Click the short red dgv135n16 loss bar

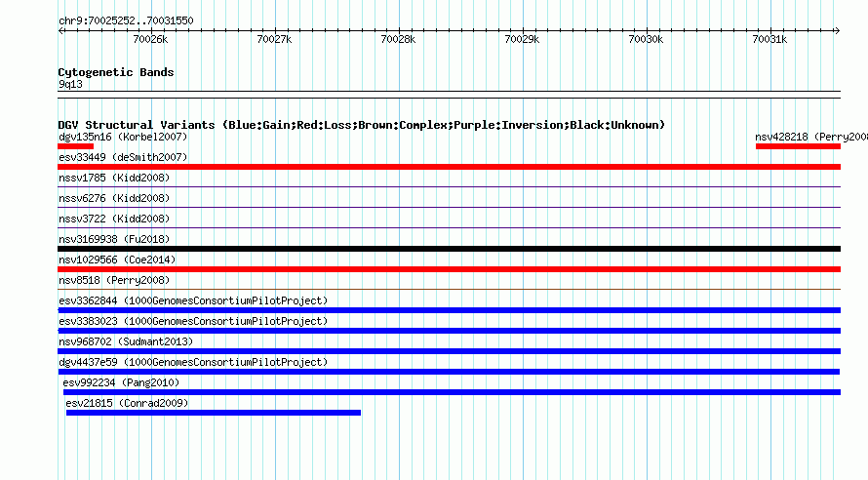(76, 146)
